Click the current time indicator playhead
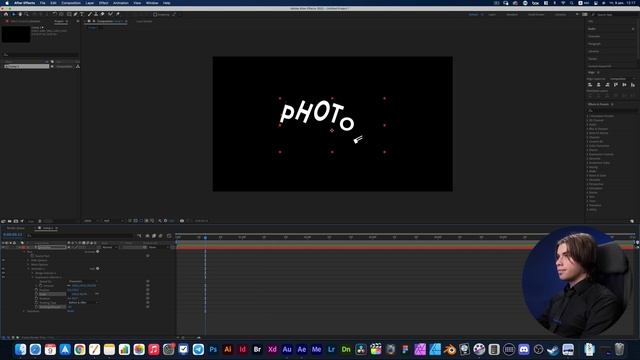640x360 pixels. click(x=205, y=237)
